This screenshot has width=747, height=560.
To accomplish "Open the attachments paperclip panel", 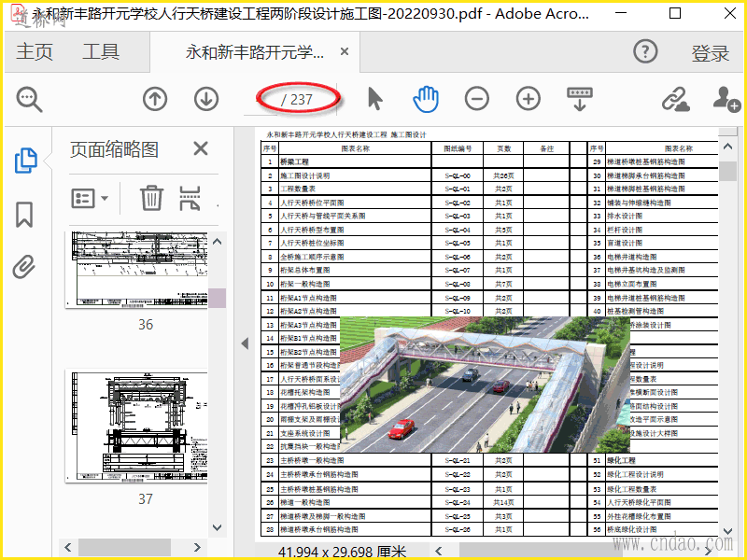I will 24,267.
